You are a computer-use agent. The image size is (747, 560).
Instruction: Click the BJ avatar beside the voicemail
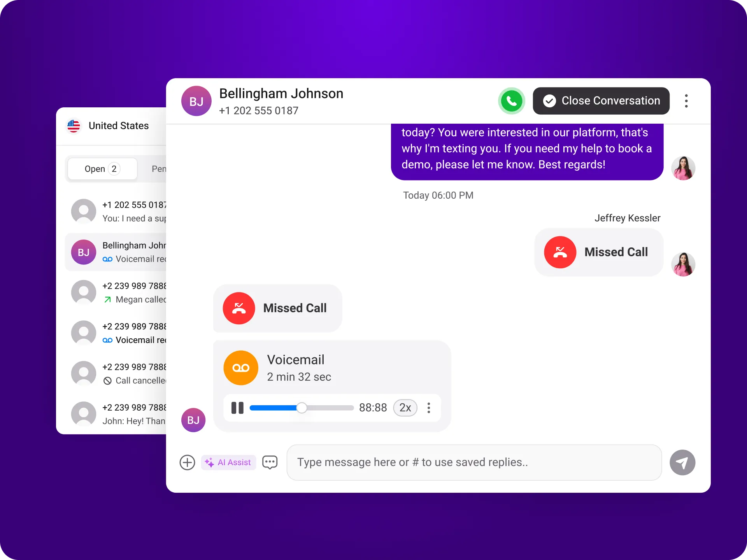tap(193, 420)
